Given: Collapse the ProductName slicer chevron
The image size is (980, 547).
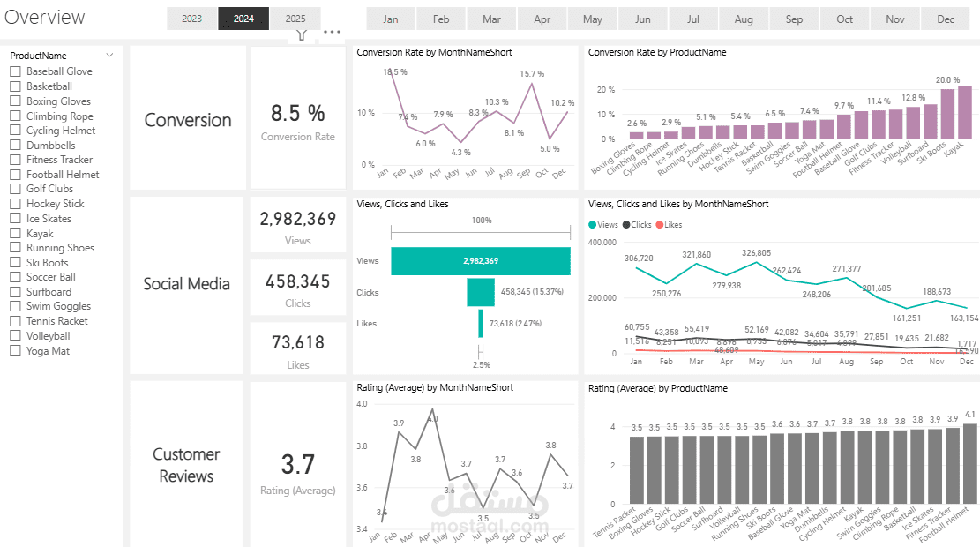Looking at the screenshot, I should (x=110, y=55).
